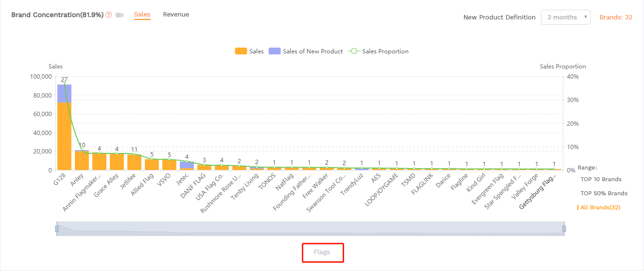Toggle the Sales Proportion line legend
This screenshot has width=644, height=271.
[x=354, y=51]
